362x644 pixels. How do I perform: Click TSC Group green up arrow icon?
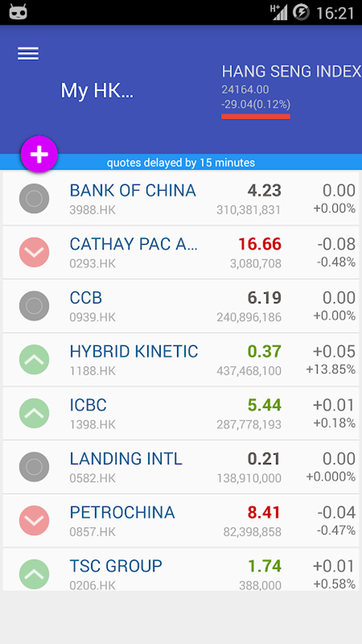(34, 574)
